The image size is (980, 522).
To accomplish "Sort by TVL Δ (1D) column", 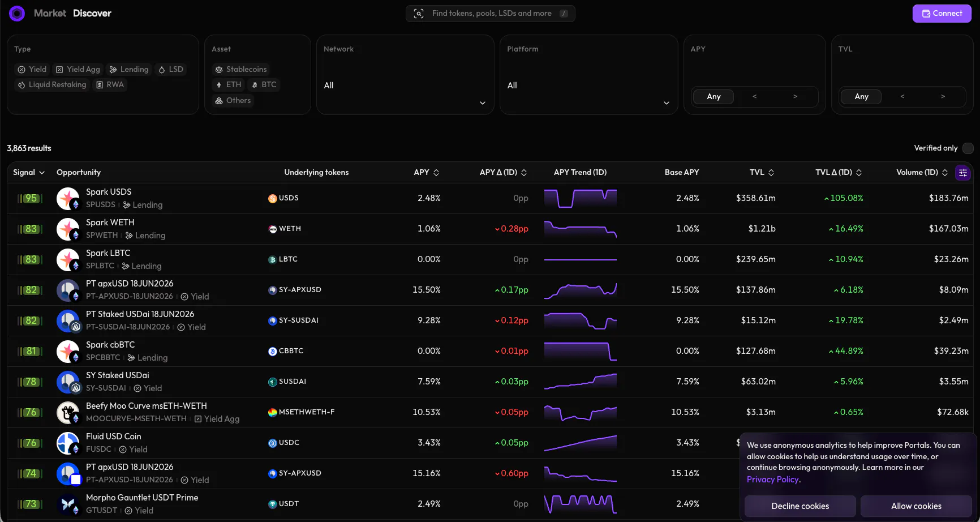I will point(839,173).
